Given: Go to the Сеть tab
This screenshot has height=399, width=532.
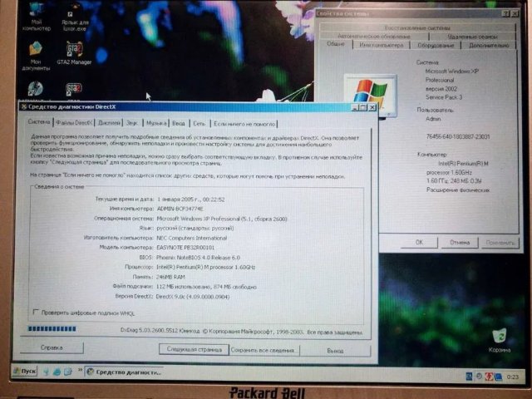Looking at the screenshot, I should [199, 124].
